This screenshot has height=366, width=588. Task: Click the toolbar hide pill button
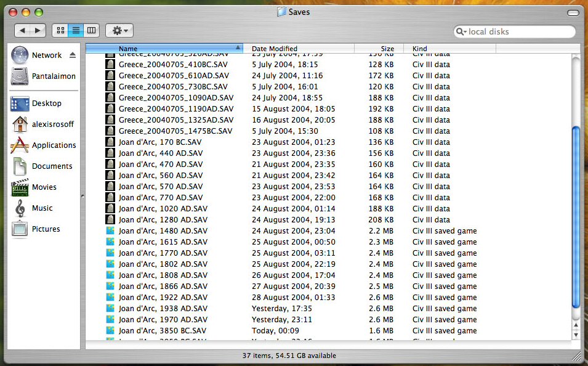(573, 13)
